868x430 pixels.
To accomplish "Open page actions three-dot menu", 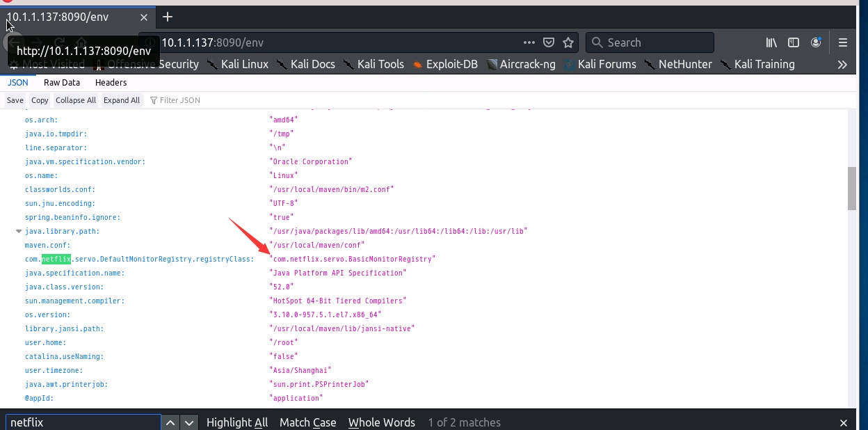I will [x=529, y=42].
